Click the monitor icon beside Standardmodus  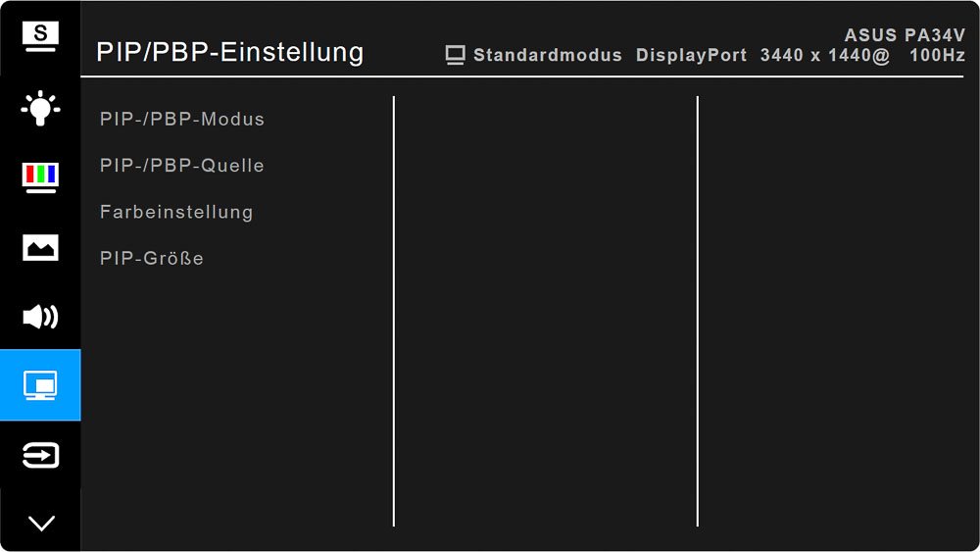(x=455, y=55)
